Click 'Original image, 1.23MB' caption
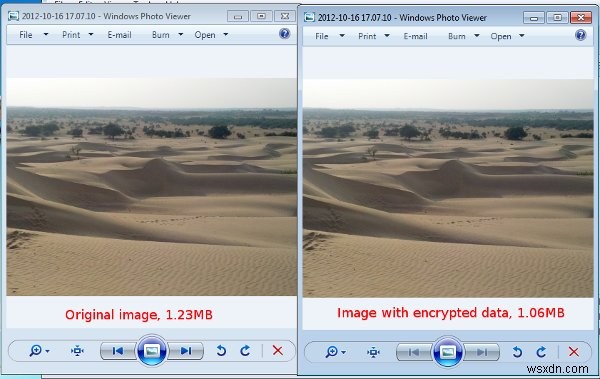The height and width of the screenshot is (379, 600). pos(139,315)
